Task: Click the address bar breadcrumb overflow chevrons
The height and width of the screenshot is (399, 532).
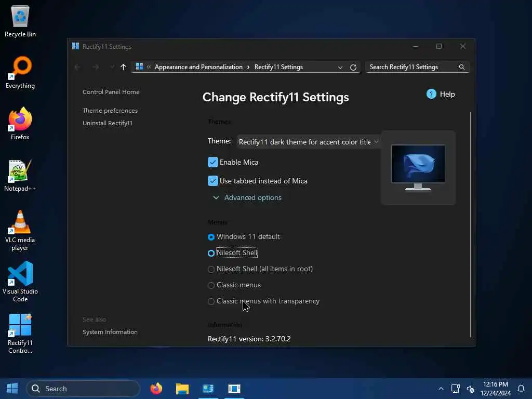Action: point(149,67)
